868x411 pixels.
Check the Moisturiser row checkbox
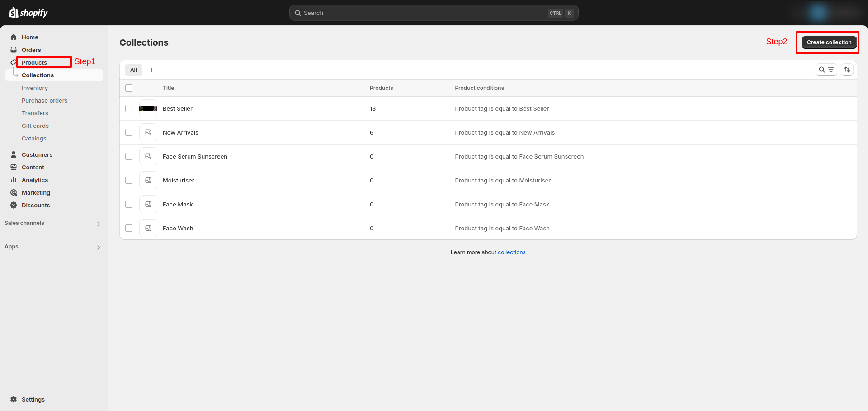(129, 180)
